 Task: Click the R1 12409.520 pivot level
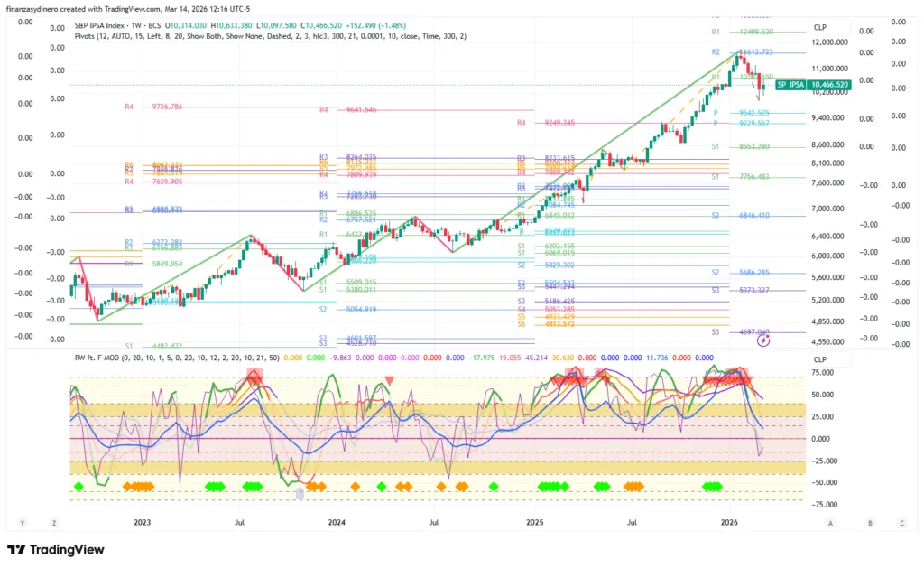point(751,32)
